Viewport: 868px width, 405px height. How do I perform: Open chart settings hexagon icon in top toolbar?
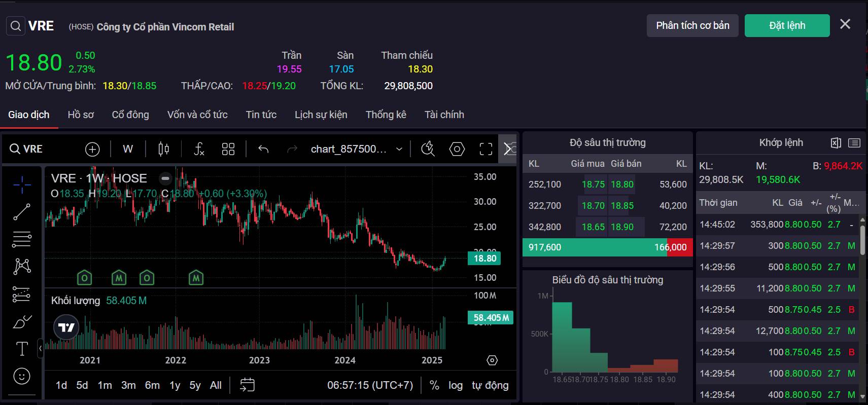tap(457, 149)
